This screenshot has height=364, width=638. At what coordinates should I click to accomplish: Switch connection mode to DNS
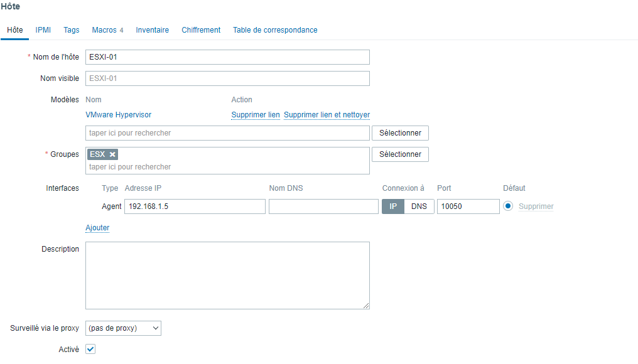[x=419, y=206]
